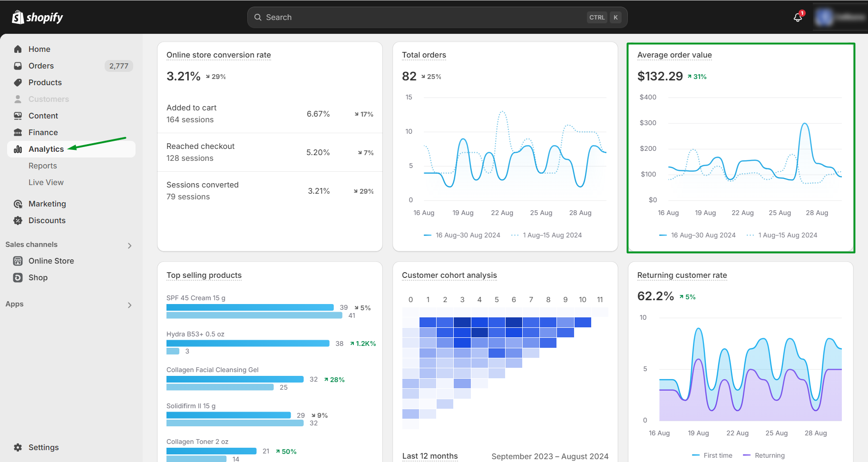This screenshot has width=868, height=462.
Task: Click the Orders inbox icon
Action: [x=18, y=66]
